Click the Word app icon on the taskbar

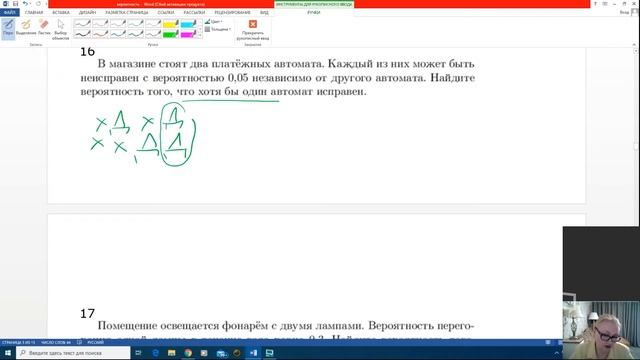[x=253, y=353]
